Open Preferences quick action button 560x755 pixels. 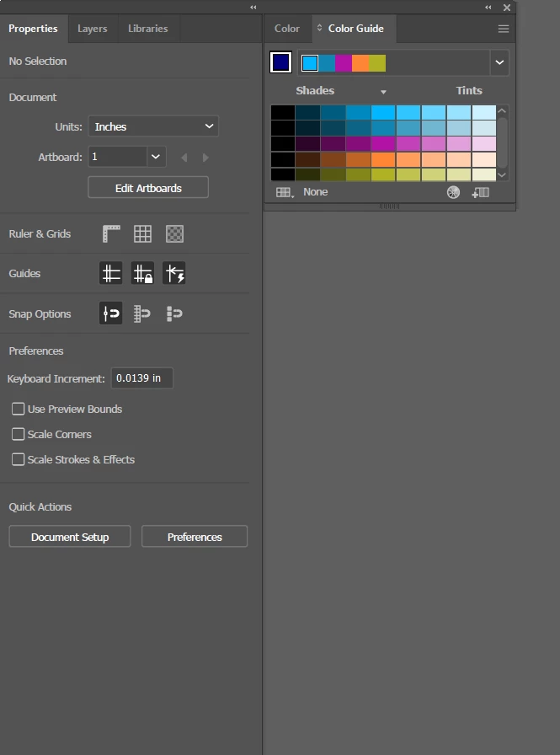pos(195,537)
